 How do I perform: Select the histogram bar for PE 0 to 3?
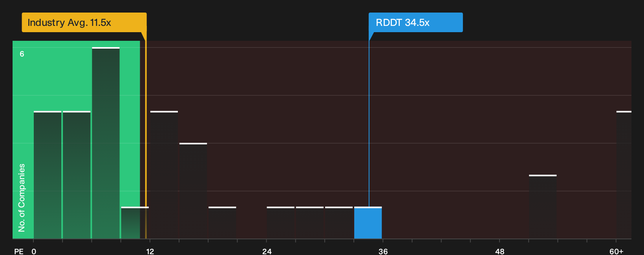pyautogui.click(x=48, y=175)
